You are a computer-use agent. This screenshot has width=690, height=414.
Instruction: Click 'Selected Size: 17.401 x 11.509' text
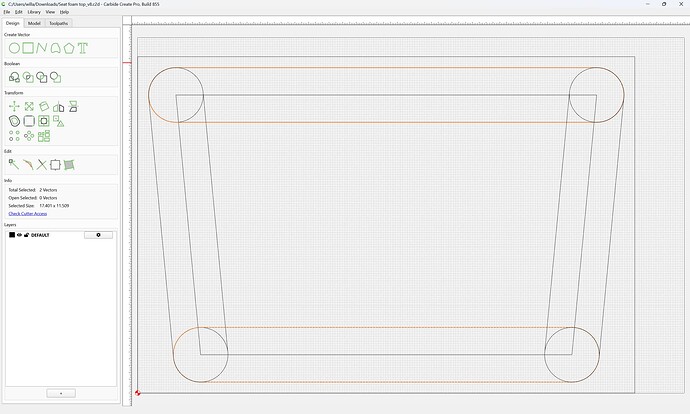click(39, 205)
